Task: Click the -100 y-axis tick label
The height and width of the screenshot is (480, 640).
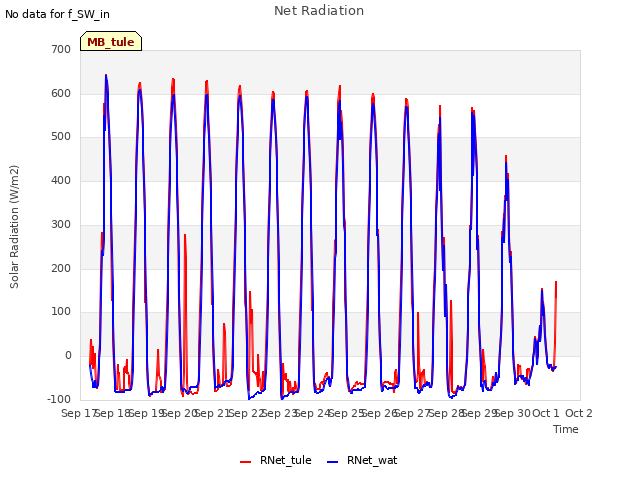Action: 59,399
